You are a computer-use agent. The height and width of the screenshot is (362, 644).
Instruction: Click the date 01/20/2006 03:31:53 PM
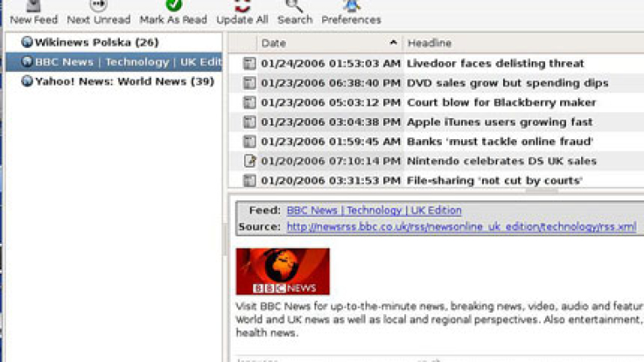(x=330, y=181)
